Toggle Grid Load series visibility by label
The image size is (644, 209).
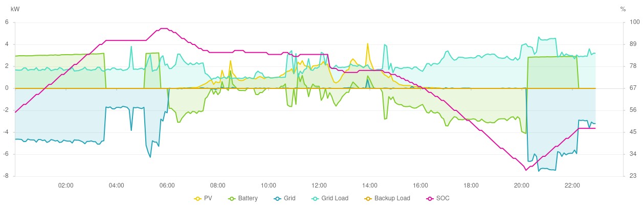(x=334, y=198)
